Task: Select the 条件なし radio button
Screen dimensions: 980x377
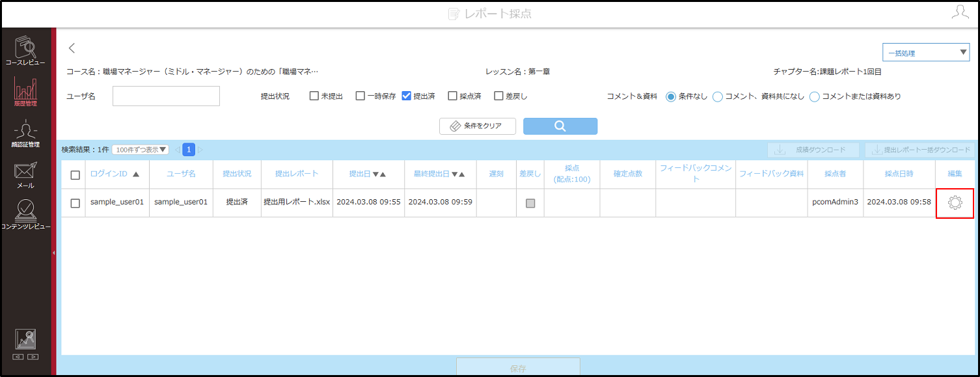Action: click(x=671, y=96)
